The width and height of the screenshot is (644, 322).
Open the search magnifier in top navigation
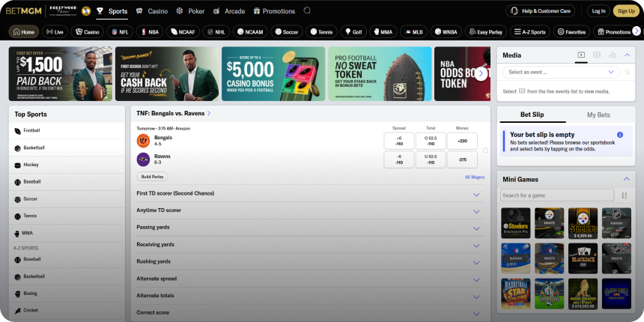307,10
